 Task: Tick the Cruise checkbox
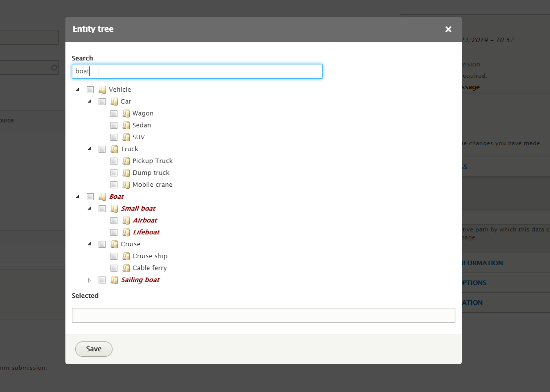click(x=102, y=245)
